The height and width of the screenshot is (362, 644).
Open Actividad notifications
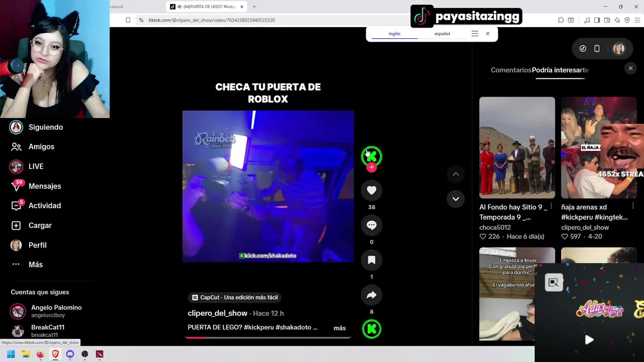point(44,206)
